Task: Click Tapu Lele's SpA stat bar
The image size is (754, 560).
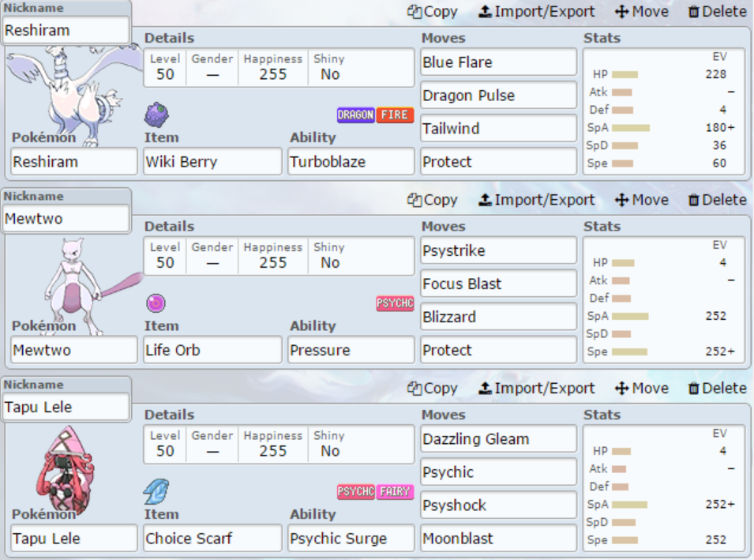Action: click(x=630, y=505)
